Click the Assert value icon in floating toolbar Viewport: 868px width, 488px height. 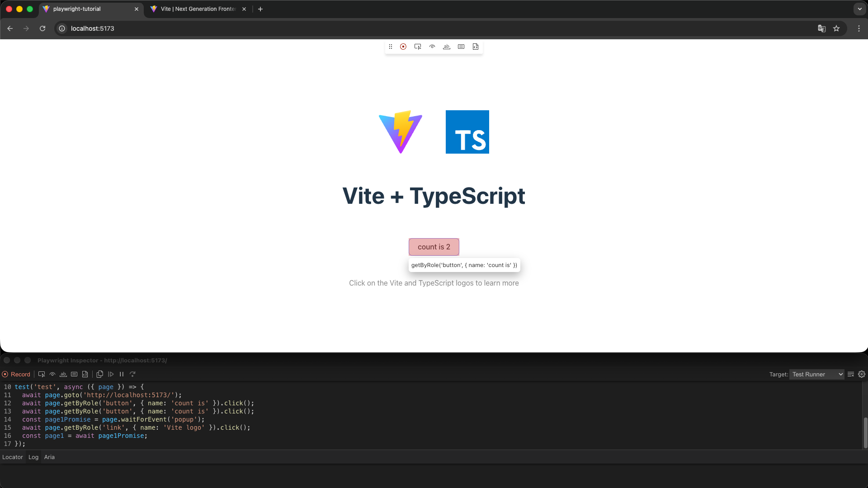(461, 46)
